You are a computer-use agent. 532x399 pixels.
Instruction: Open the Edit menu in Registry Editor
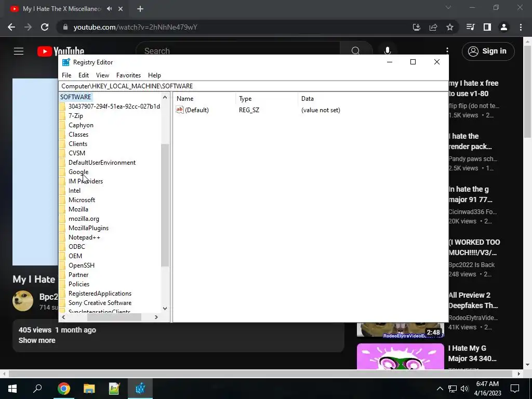click(84, 75)
